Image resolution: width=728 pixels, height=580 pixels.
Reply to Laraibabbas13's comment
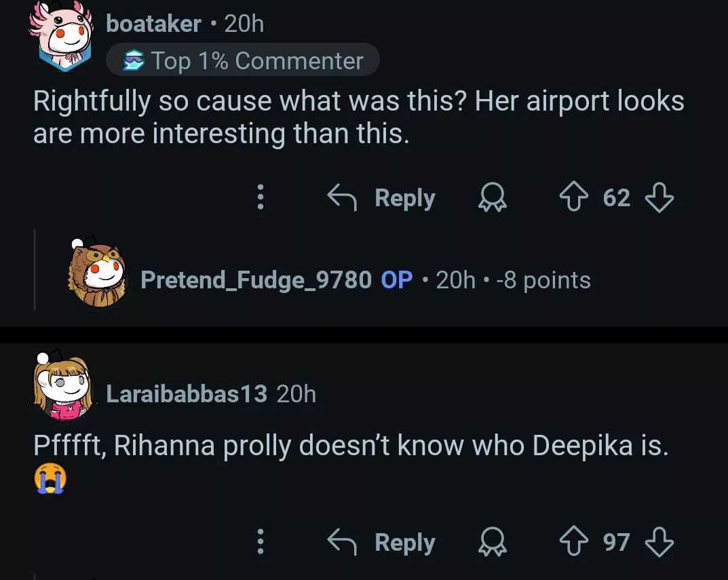click(382, 542)
